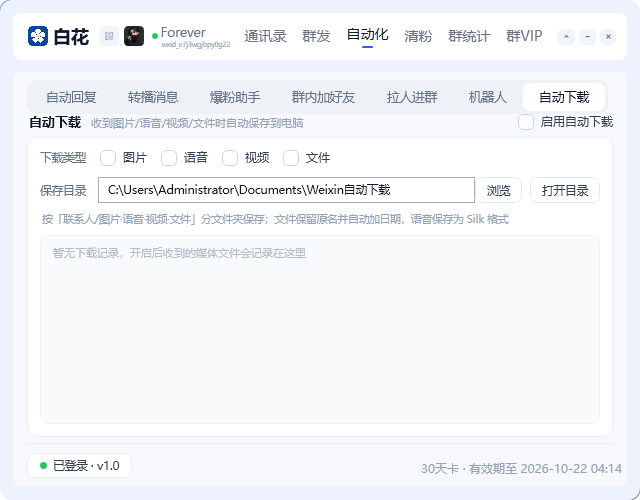640x500 pixels.
Task: Click the 暂无下载记录 log area
Action: click(320, 329)
